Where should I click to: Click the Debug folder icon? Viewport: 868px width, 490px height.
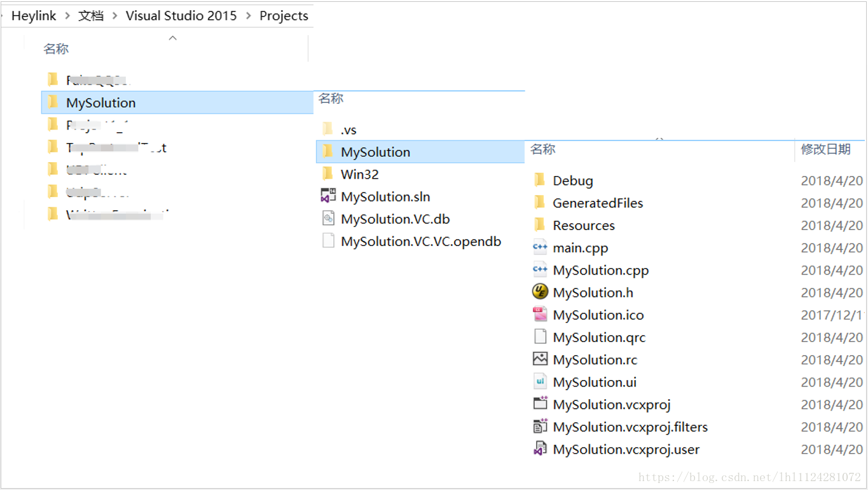tap(540, 180)
